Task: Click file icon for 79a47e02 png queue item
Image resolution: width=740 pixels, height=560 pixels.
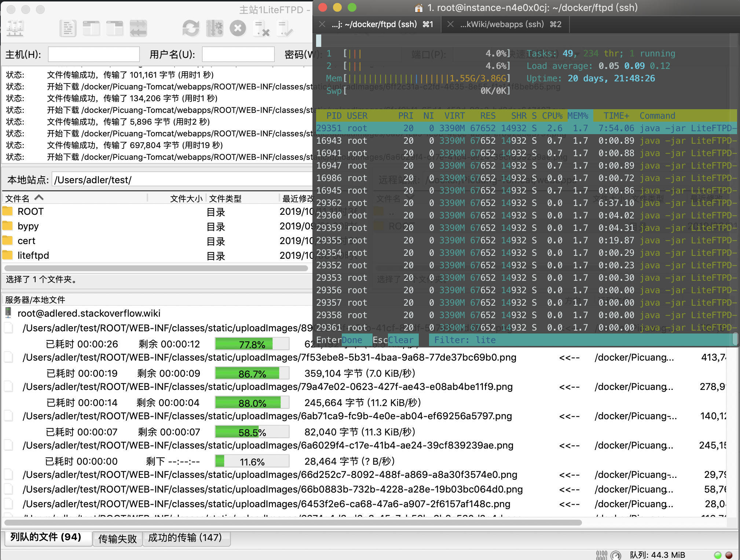Action: click(x=8, y=386)
